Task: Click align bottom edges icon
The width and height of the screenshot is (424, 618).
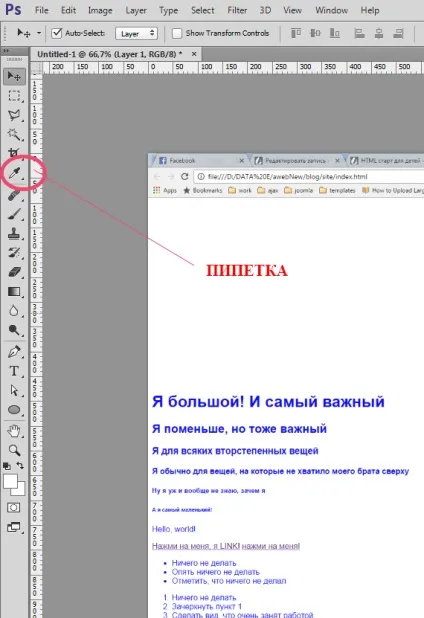Action: [x=335, y=34]
